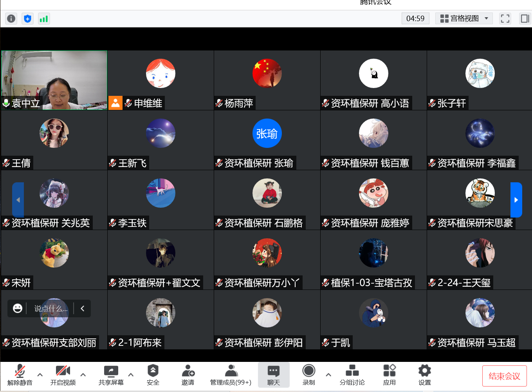
Task: Click the 'Say something' chat input
Action: click(x=50, y=309)
